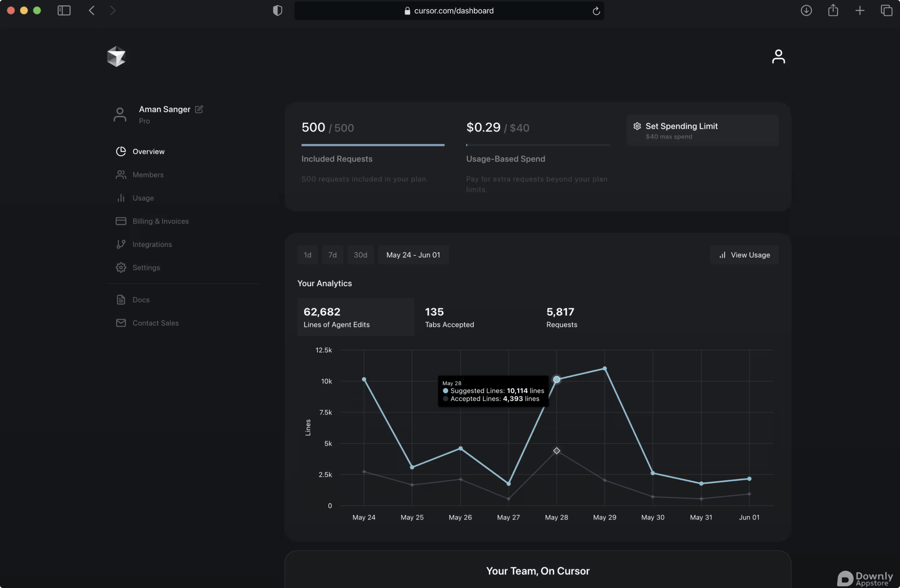The height and width of the screenshot is (588, 900).
Task: Click the View Usage button
Action: [x=744, y=255]
